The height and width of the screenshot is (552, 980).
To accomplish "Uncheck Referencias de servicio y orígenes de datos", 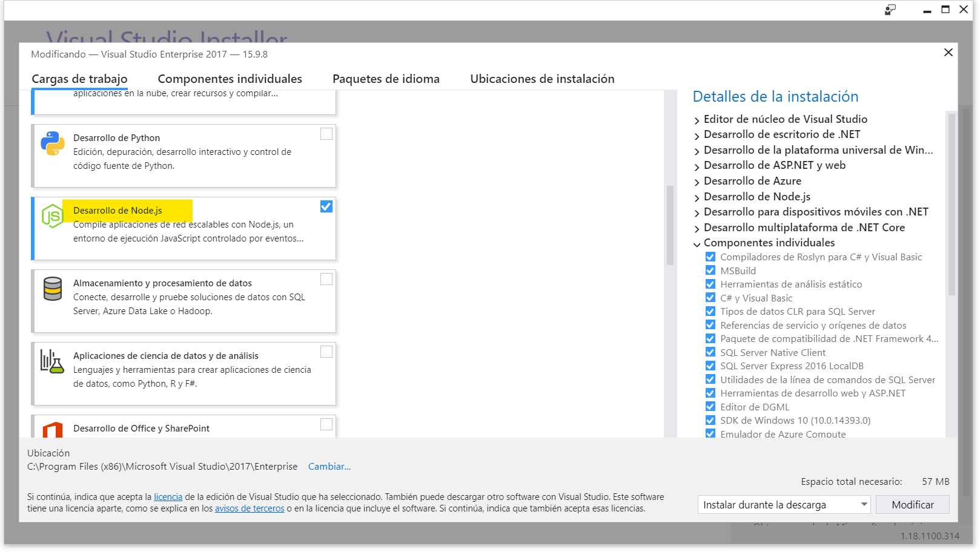I will coord(710,325).
